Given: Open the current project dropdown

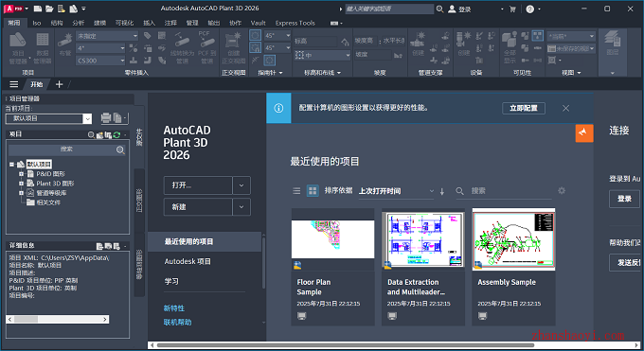Looking at the screenshot, I should pyautogui.click(x=87, y=118).
